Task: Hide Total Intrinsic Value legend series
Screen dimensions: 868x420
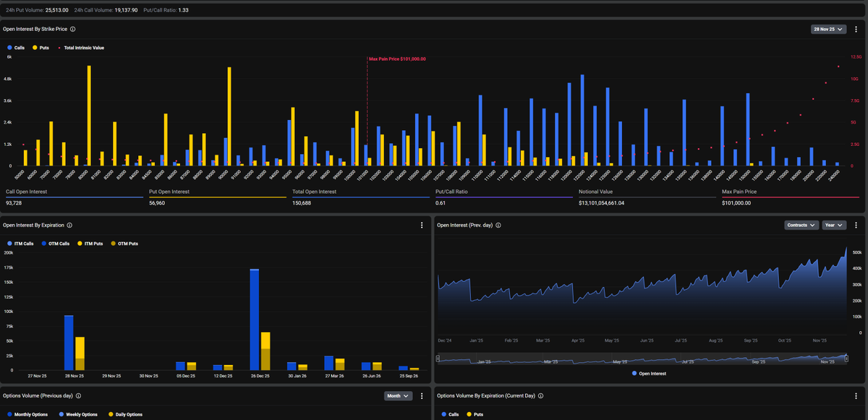Action: point(81,47)
